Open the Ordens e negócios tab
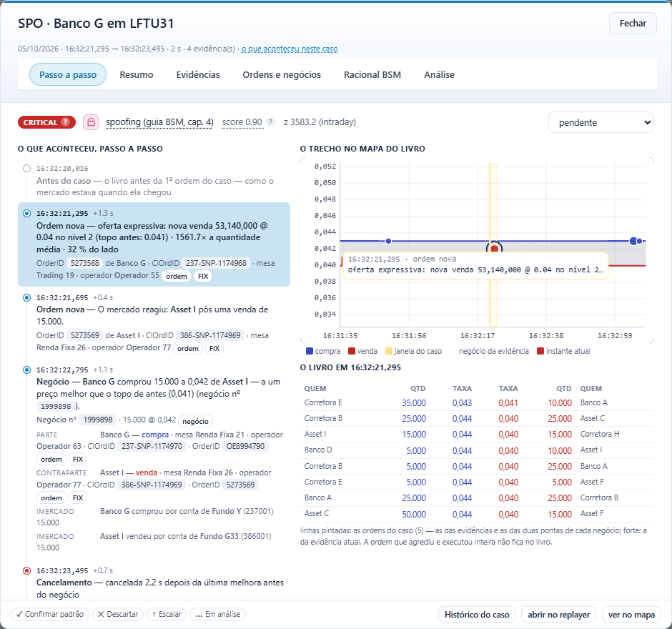Image resolution: width=672 pixels, height=629 pixels. (282, 74)
